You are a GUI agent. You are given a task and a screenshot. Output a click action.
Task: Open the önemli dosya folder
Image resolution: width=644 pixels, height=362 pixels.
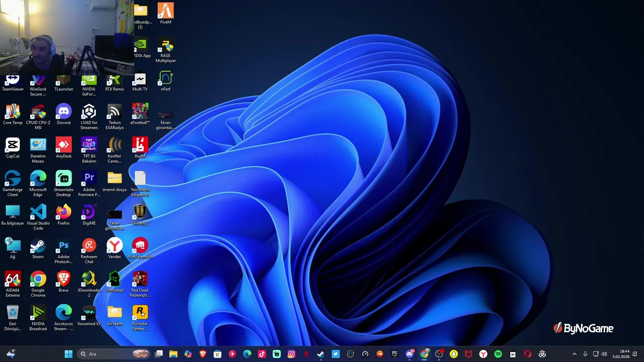(x=114, y=182)
